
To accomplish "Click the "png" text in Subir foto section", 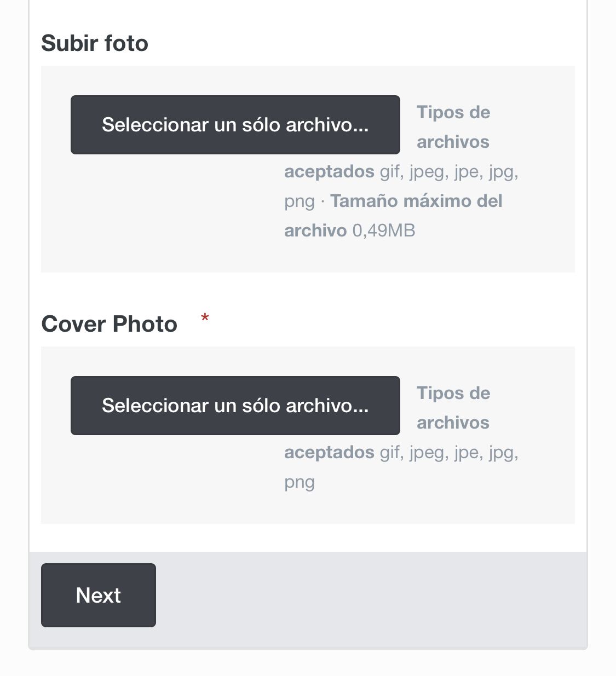I will click(x=300, y=201).
